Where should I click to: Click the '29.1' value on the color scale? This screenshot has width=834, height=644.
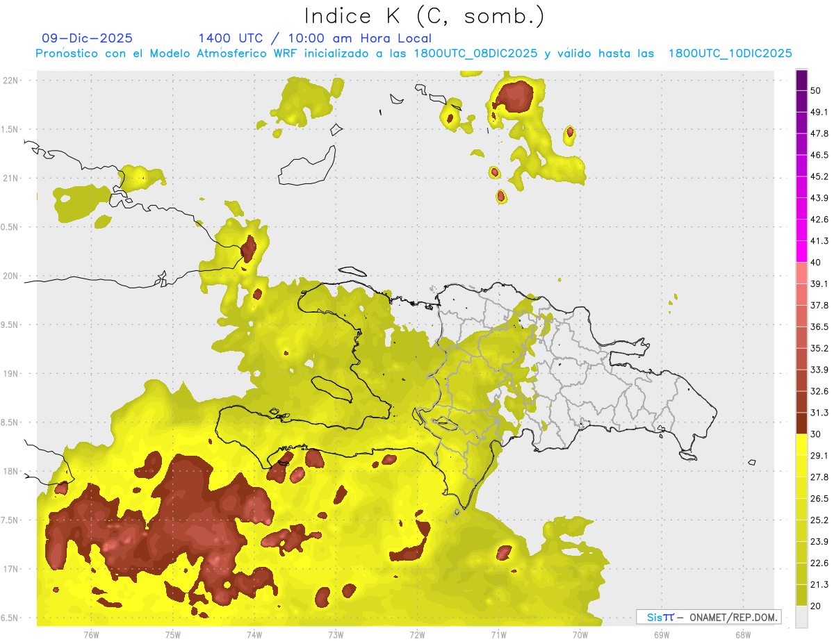(819, 456)
